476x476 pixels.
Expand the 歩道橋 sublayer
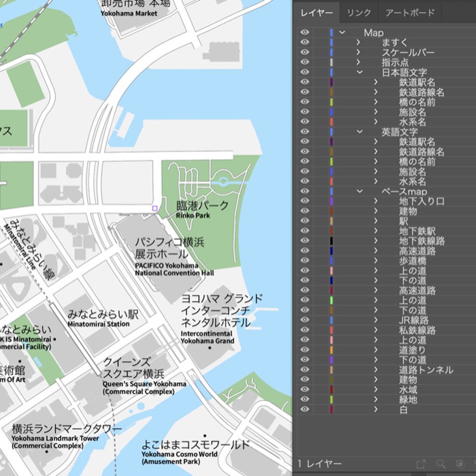point(376,260)
